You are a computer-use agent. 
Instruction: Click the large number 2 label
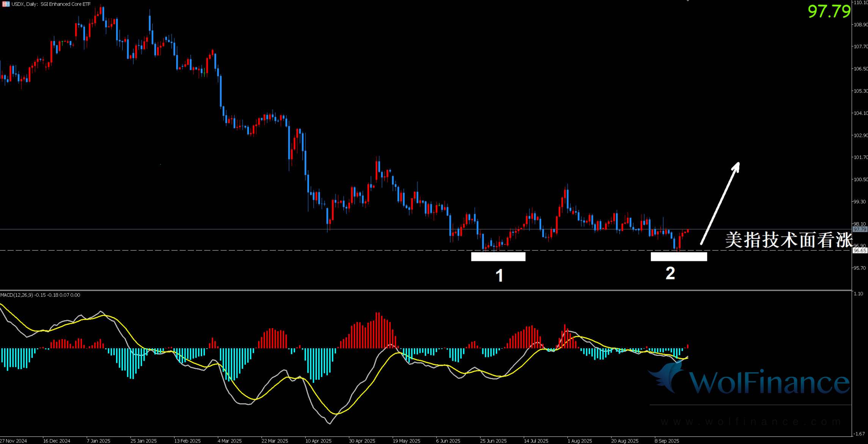point(670,273)
